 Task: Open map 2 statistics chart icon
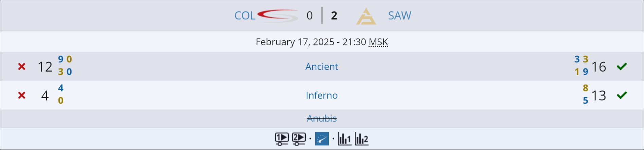[361, 139]
